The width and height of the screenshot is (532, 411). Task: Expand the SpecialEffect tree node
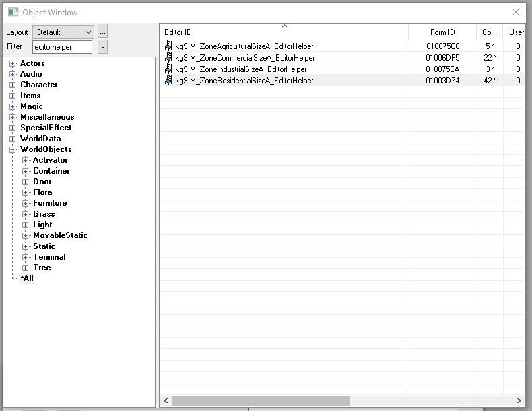(x=13, y=128)
